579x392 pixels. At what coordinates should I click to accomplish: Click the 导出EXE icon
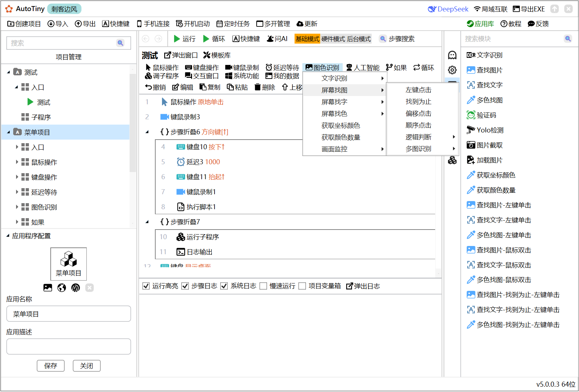516,9
